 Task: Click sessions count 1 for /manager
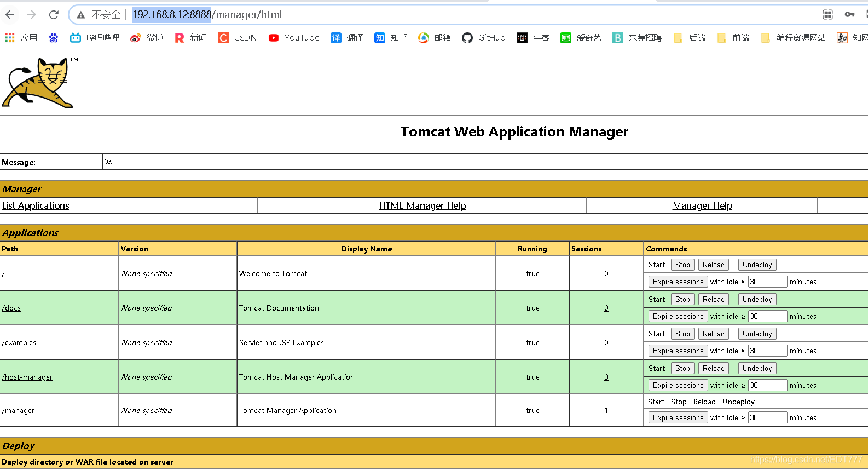(606, 410)
